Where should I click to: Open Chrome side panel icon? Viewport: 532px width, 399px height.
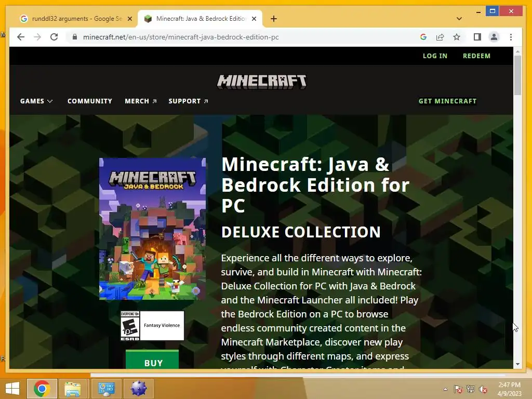coord(477,37)
